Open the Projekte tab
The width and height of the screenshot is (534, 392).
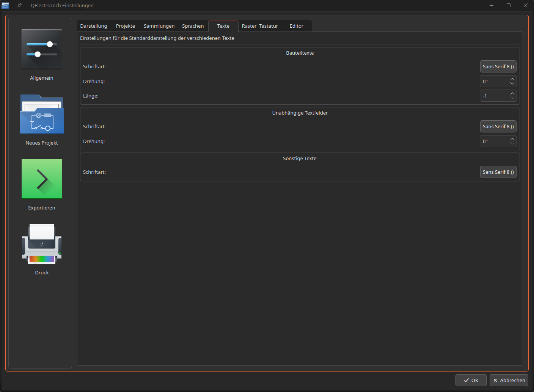tap(126, 26)
